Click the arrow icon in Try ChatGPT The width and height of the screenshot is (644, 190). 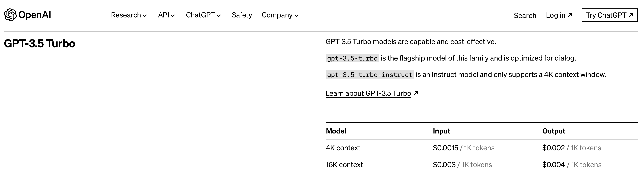coord(631,15)
